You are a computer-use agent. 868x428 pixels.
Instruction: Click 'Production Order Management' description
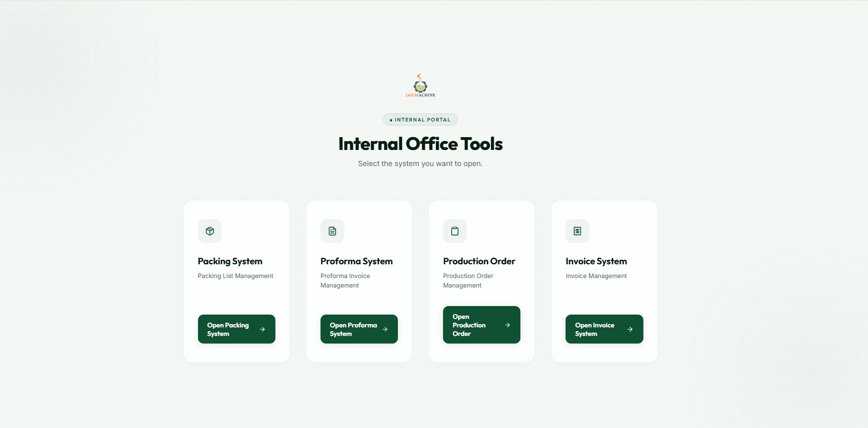click(468, 280)
